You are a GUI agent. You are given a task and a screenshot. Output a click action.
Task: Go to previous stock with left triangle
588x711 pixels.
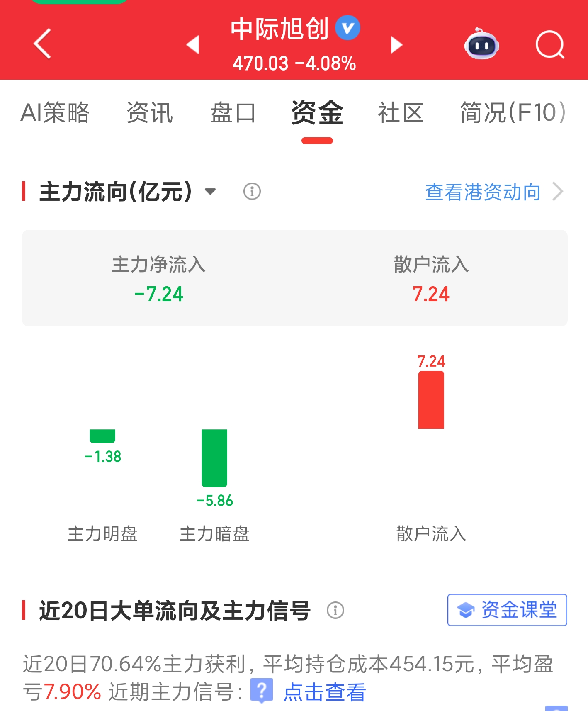(193, 45)
